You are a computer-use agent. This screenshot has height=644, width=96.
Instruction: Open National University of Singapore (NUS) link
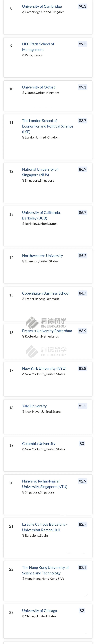tap(40, 172)
